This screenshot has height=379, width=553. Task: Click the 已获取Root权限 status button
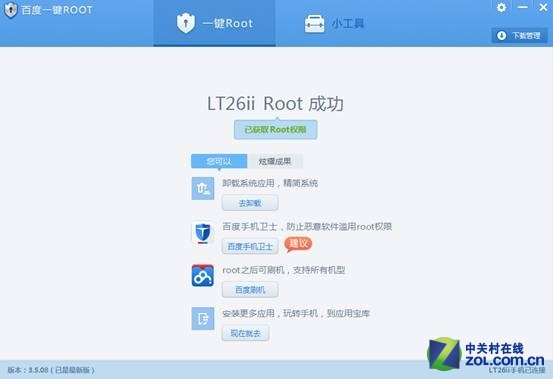tap(275, 130)
